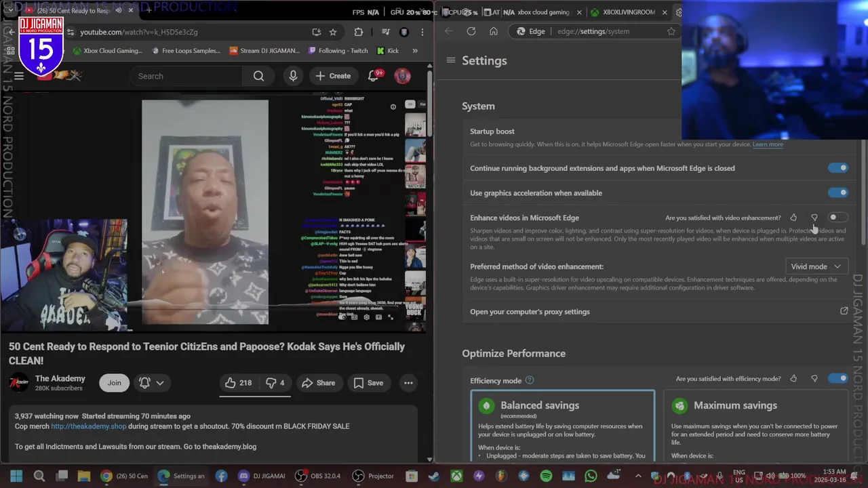Thumbs up for efficiency mode satisfaction

tap(793, 378)
